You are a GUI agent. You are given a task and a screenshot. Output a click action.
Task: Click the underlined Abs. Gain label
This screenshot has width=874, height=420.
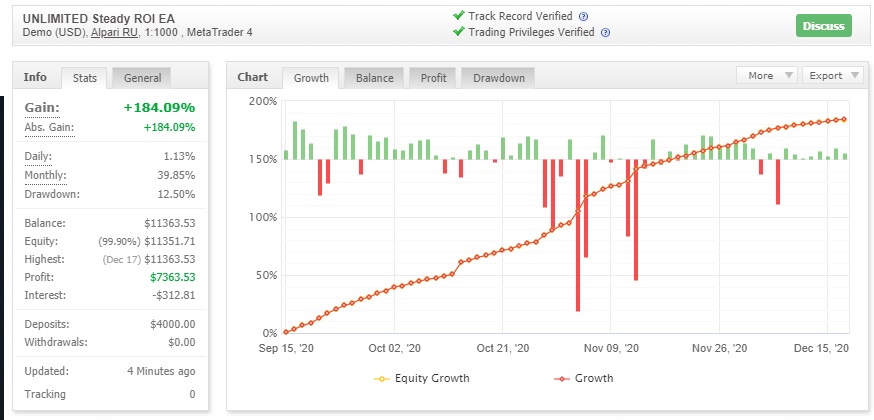click(49, 128)
